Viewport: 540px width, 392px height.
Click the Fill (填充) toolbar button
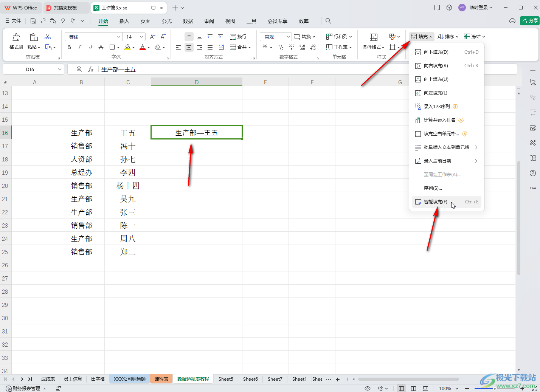coord(422,37)
